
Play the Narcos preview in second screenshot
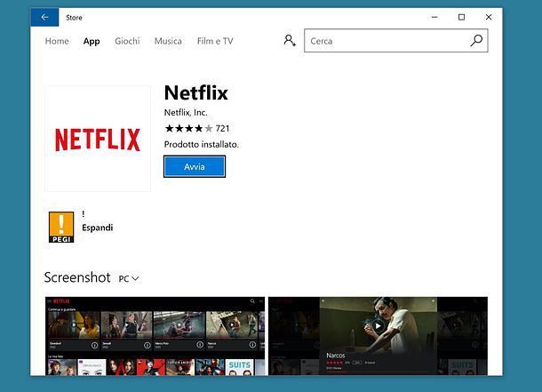[x=378, y=325]
